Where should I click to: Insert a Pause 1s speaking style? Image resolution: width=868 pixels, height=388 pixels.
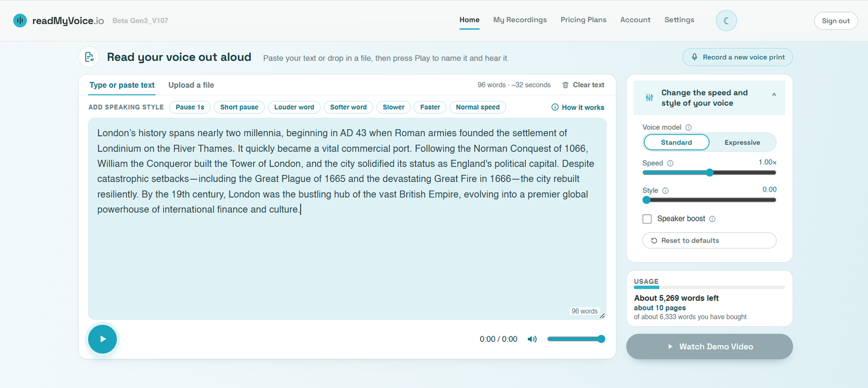[190, 107]
